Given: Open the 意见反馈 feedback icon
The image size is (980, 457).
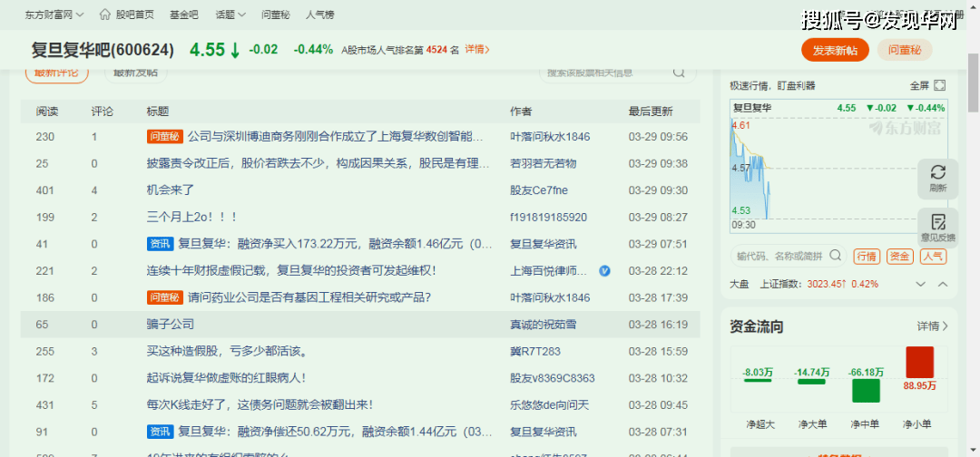Looking at the screenshot, I should (x=937, y=222).
